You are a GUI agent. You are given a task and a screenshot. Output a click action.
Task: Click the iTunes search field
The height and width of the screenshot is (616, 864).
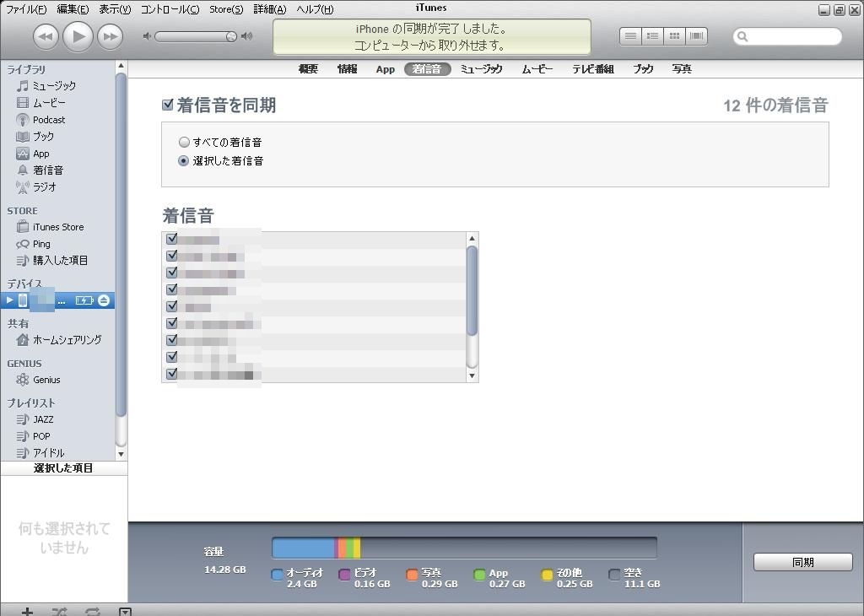point(787,36)
